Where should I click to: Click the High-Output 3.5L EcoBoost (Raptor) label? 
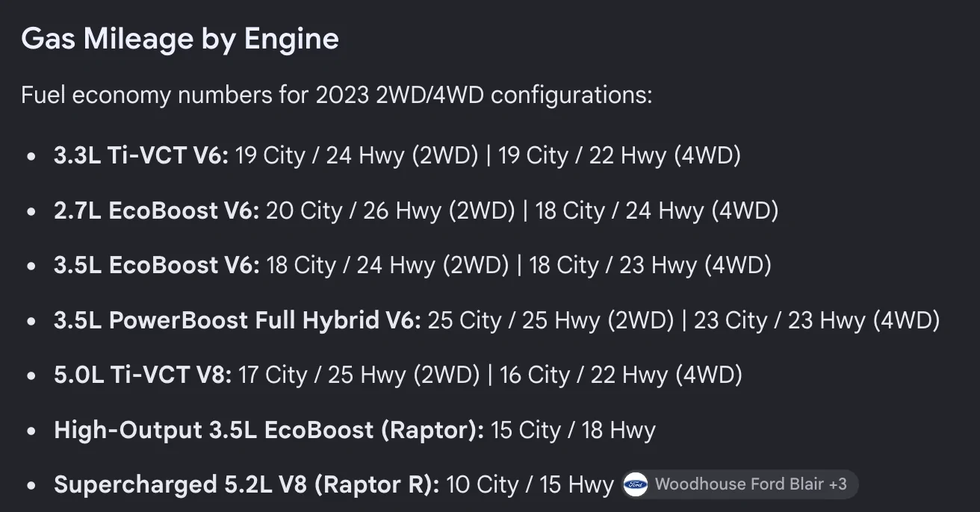coord(269,430)
